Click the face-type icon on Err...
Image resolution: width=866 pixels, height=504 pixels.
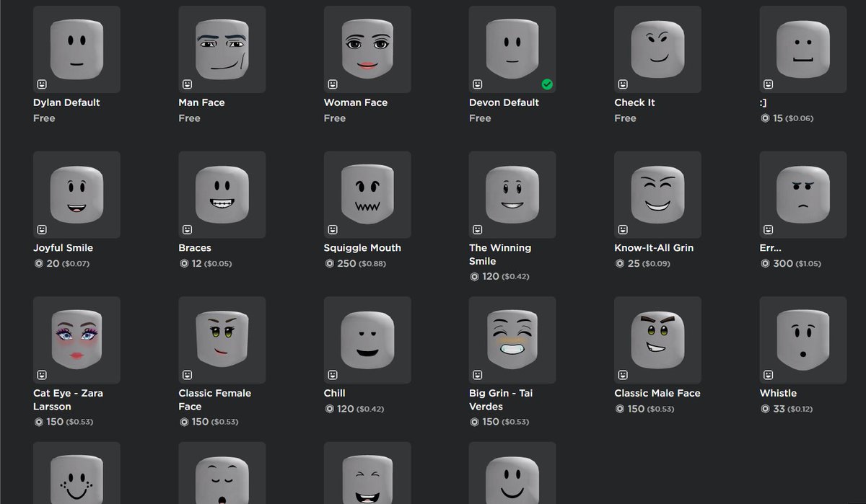click(x=769, y=229)
